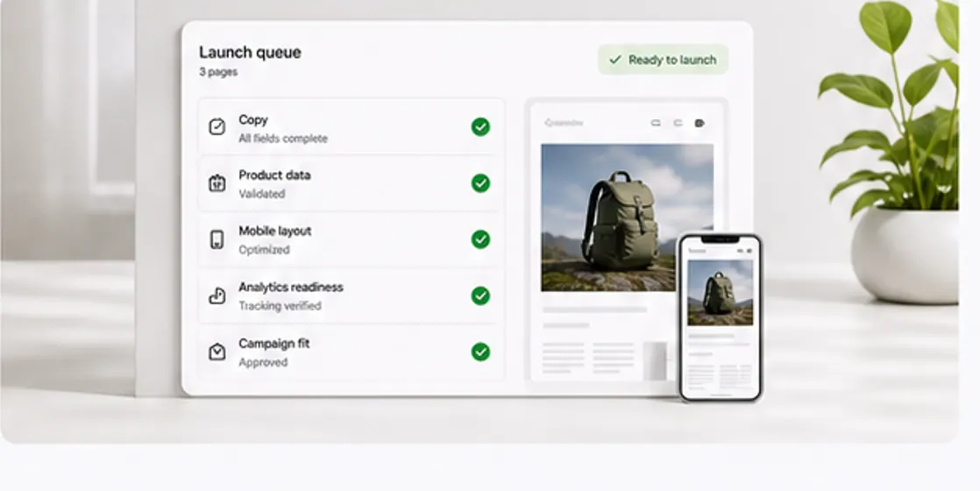The image size is (980, 491).
Task: Click the first of three preview header icons
Action: 656,124
